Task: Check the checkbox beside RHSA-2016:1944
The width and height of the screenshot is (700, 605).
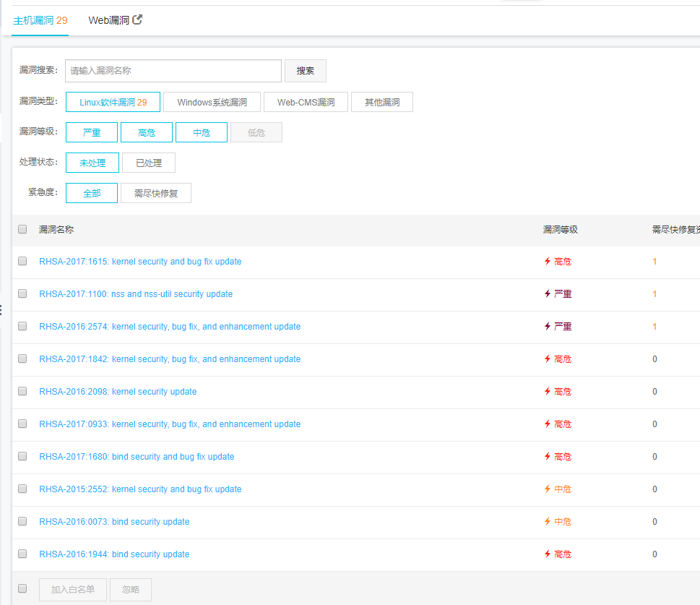Action: pyautogui.click(x=22, y=554)
